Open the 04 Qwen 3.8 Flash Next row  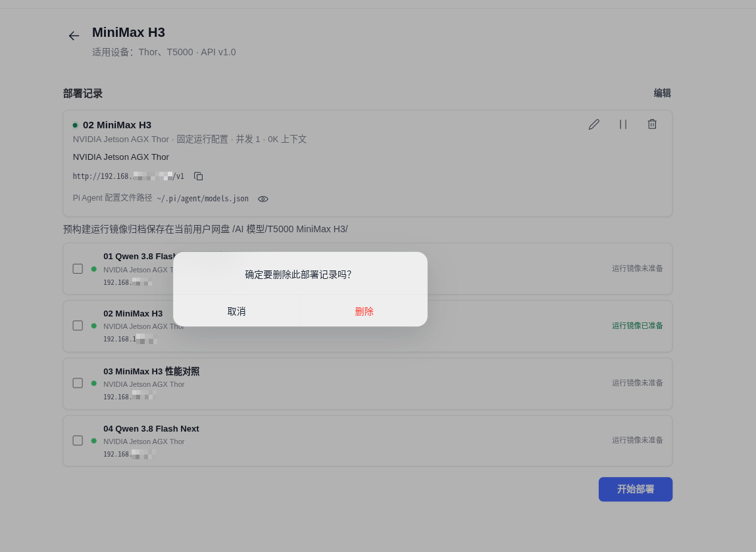367,441
